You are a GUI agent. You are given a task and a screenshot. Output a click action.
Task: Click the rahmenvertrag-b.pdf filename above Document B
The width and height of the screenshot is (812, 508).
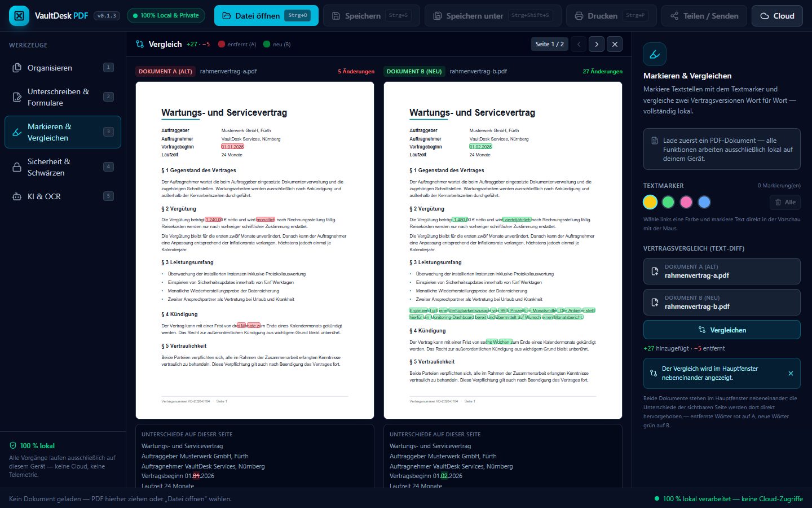pyautogui.click(x=478, y=71)
